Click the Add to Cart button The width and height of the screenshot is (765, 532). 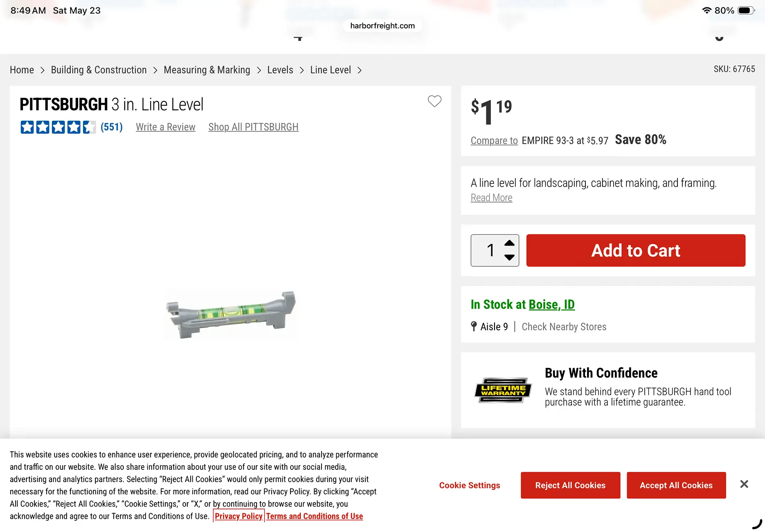point(636,250)
